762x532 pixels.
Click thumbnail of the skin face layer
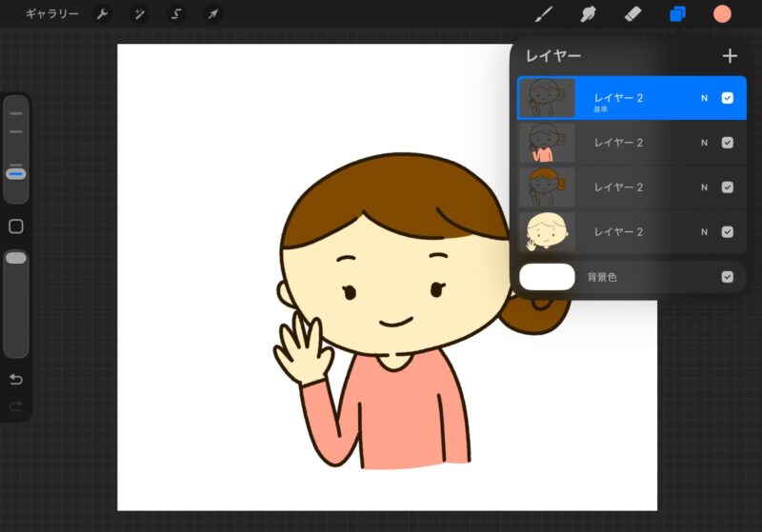tap(547, 232)
